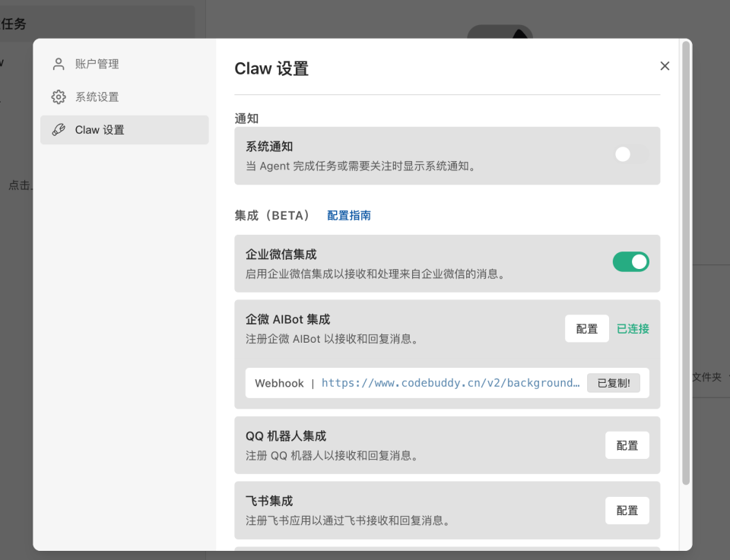
Task: Disable the 企业微信集成 toggle
Action: [630, 261]
